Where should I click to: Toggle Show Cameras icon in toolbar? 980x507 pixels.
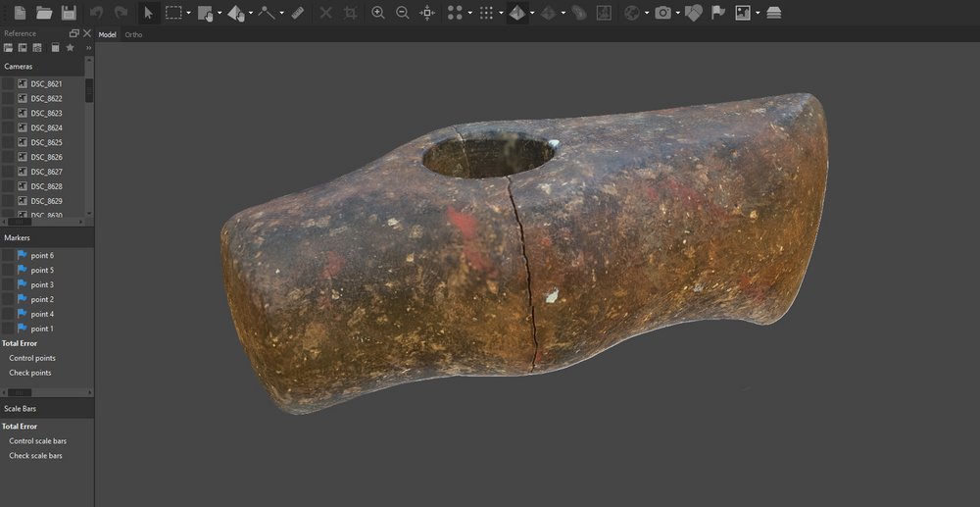point(663,13)
